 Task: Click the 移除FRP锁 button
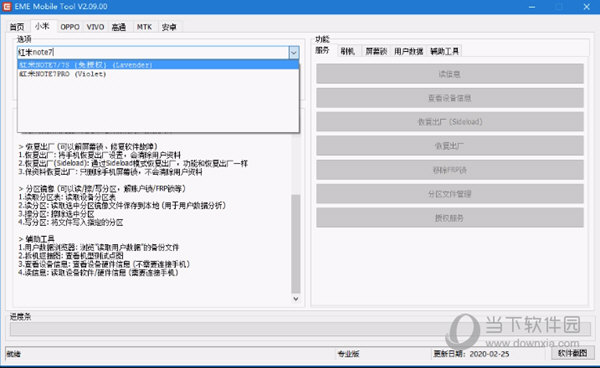tap(450, 170)
